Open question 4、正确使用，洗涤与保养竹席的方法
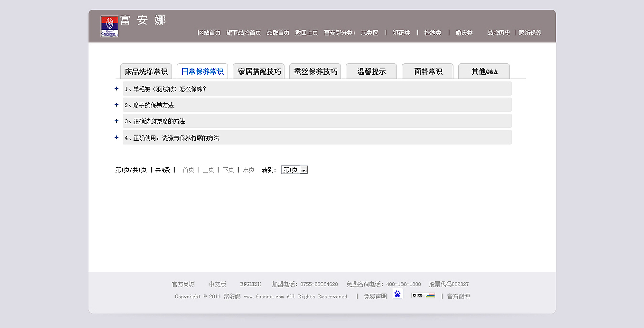644x328 pixels. click(x=317, y=137)
